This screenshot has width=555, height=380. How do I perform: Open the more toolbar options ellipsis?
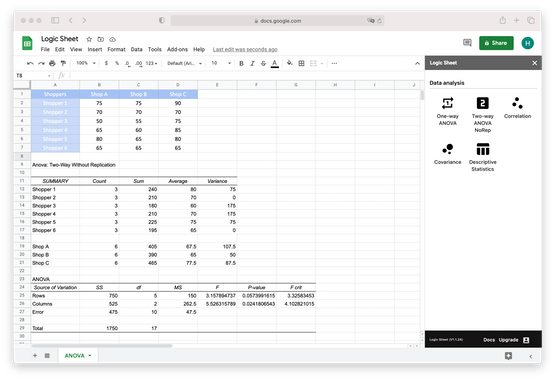click(x=334, y=63)
